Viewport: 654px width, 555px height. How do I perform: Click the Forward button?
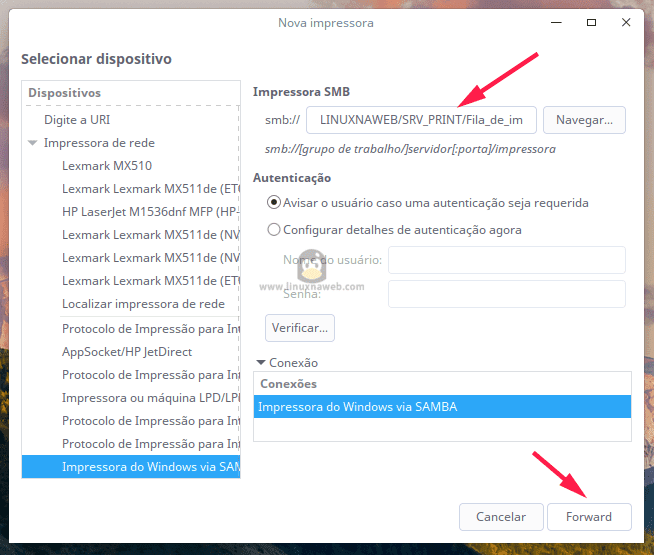coord(589,517)
